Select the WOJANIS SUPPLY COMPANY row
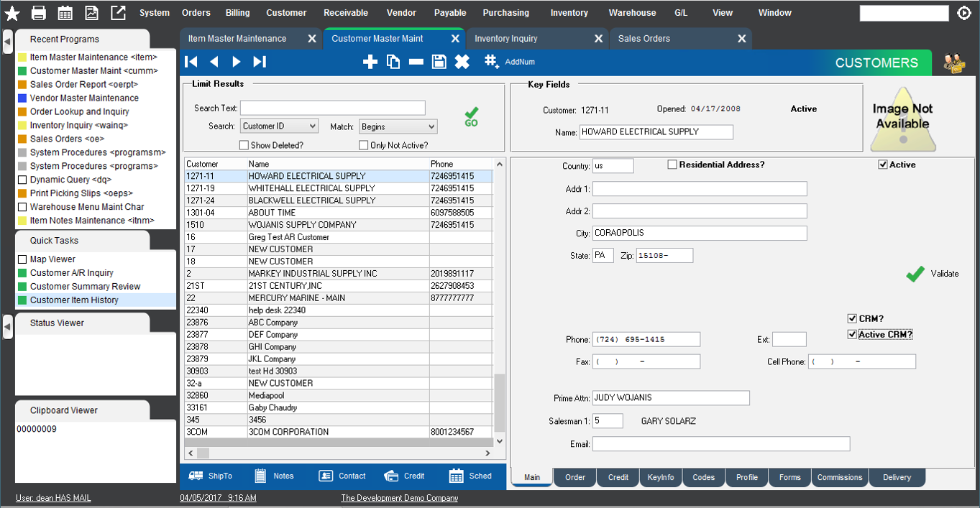 click(x=339, y=225)
